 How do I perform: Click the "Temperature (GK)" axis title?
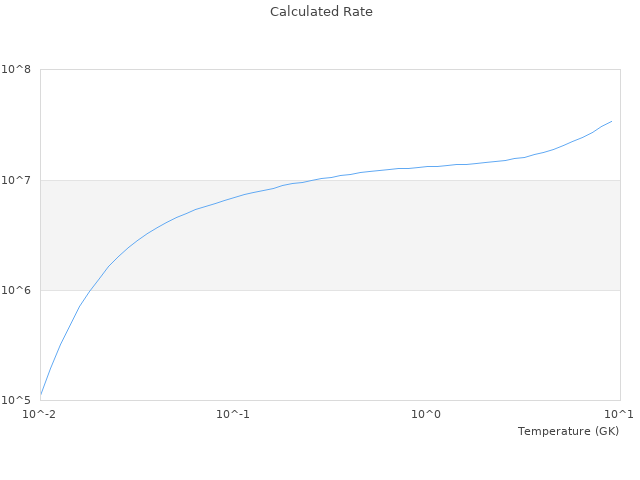tap(568, 431)
